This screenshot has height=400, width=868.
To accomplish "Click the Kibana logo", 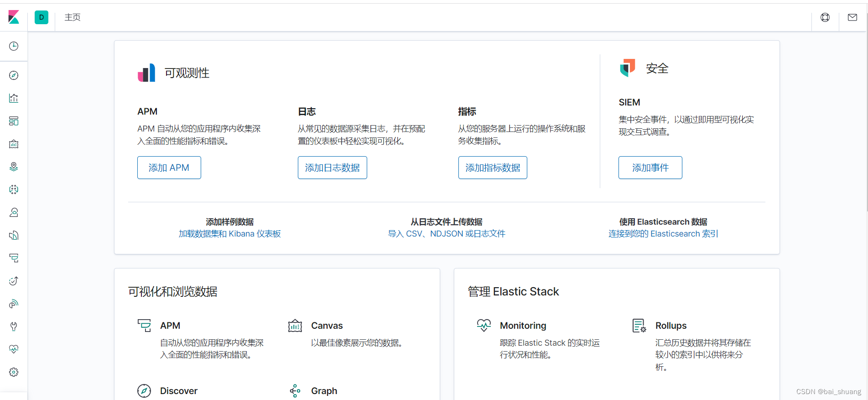I will pyautogui.click(x=14, y=17).
